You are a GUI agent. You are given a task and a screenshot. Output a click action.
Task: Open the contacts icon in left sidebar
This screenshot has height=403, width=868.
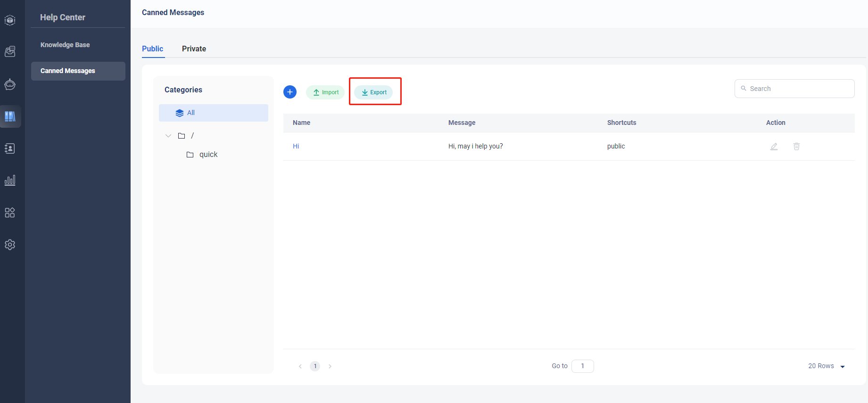pos(10,148)
